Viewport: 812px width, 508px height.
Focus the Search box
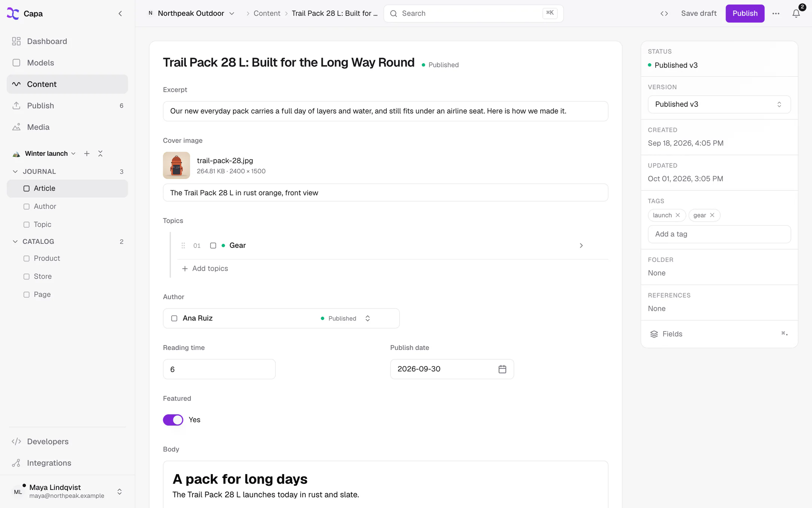coord(473,14)
